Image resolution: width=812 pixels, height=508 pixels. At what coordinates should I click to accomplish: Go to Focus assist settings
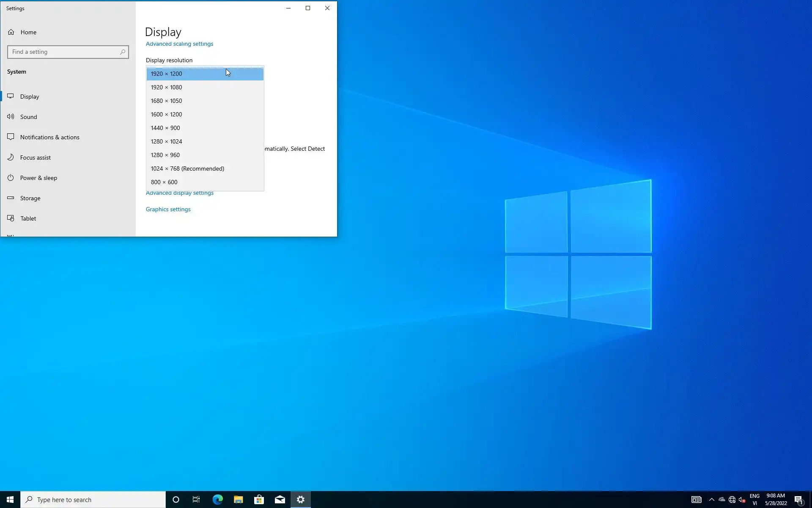(35, 157)
